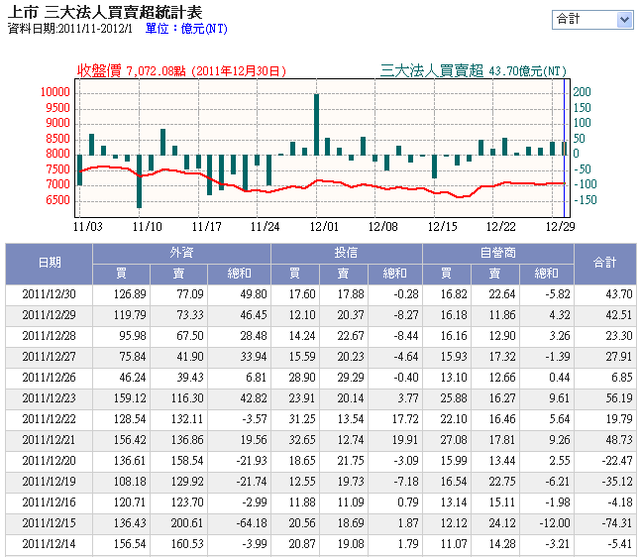Click the tallest chart bar at 12/01
This screenshot has height=557, width=640.
[x=316, y=124]
